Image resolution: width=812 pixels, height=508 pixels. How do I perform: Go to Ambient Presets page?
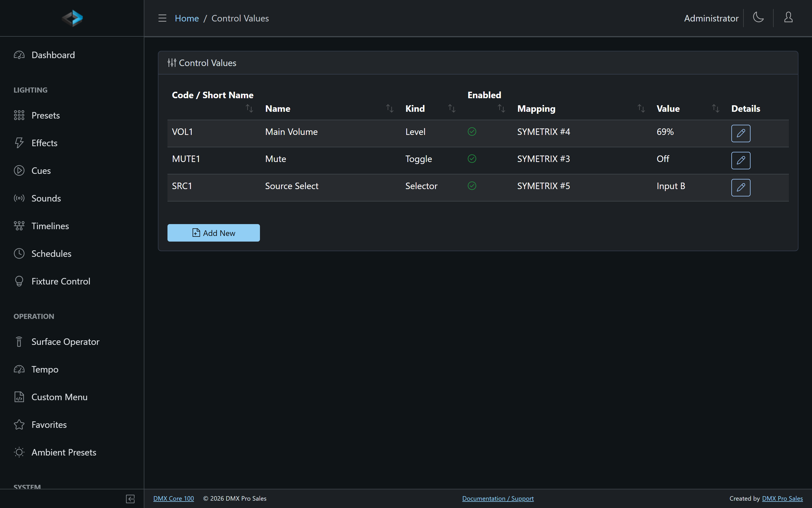(64, 452)
